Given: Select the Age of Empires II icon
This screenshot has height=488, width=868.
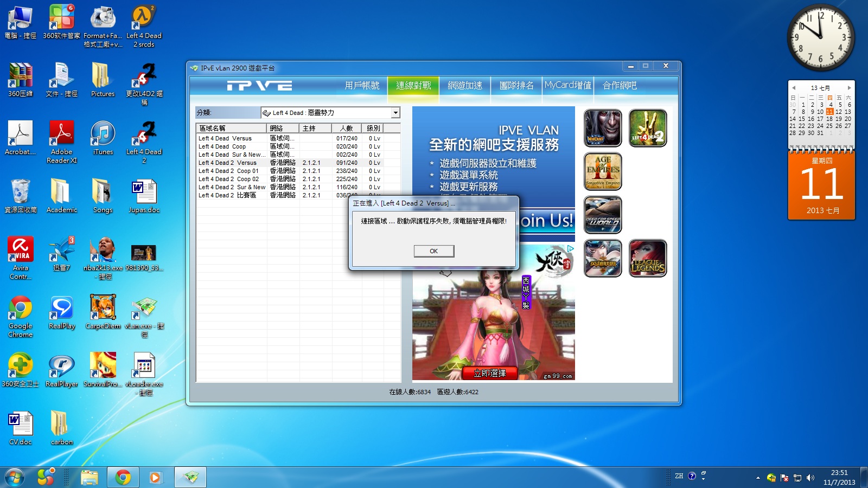Looking at the screenshot, I should [603, 171].
